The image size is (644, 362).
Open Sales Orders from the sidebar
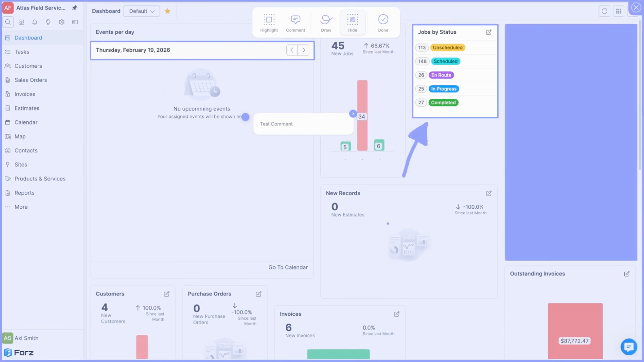tap(30, 80)
